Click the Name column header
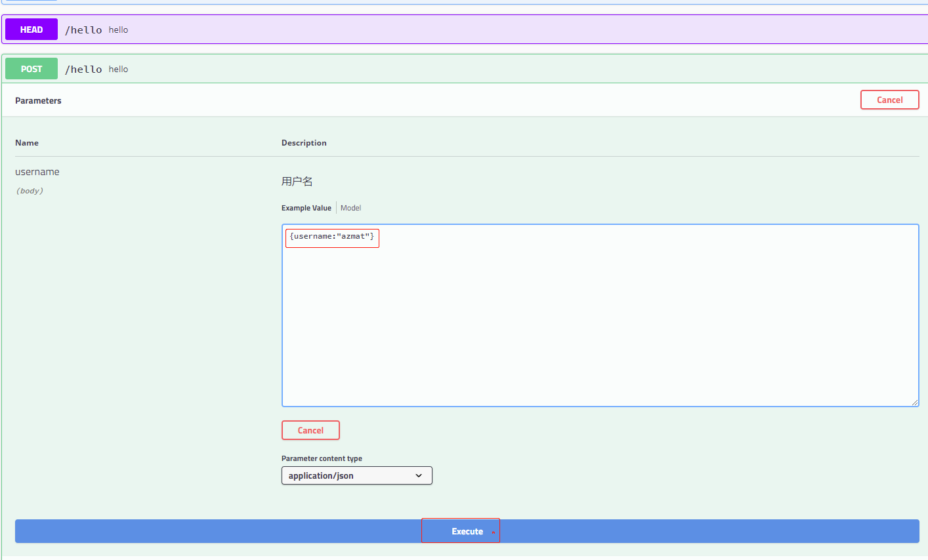Viewport: 928px width, 560px height. 27,142
